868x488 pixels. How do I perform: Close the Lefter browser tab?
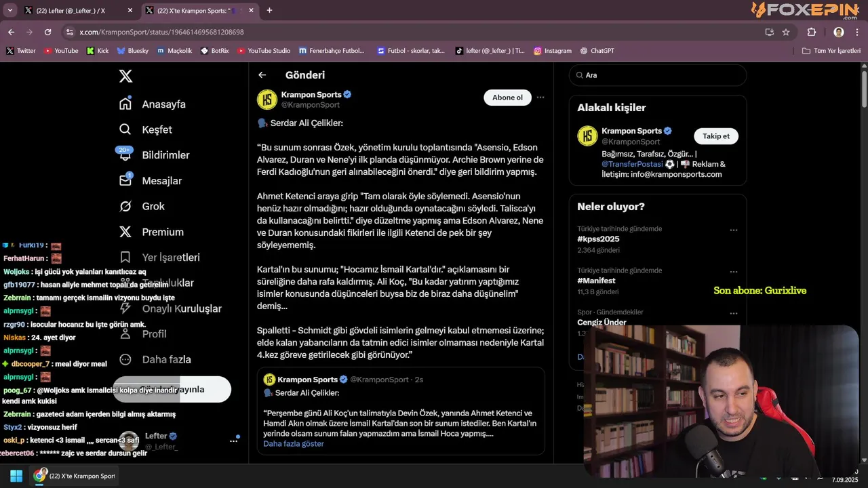coord(130,10)
